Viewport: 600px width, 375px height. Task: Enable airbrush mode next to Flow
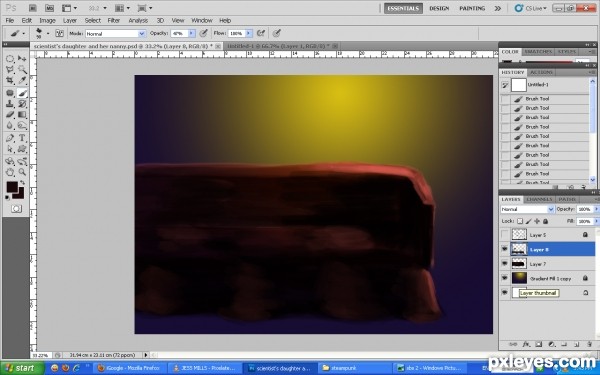[x=261, y=33]
